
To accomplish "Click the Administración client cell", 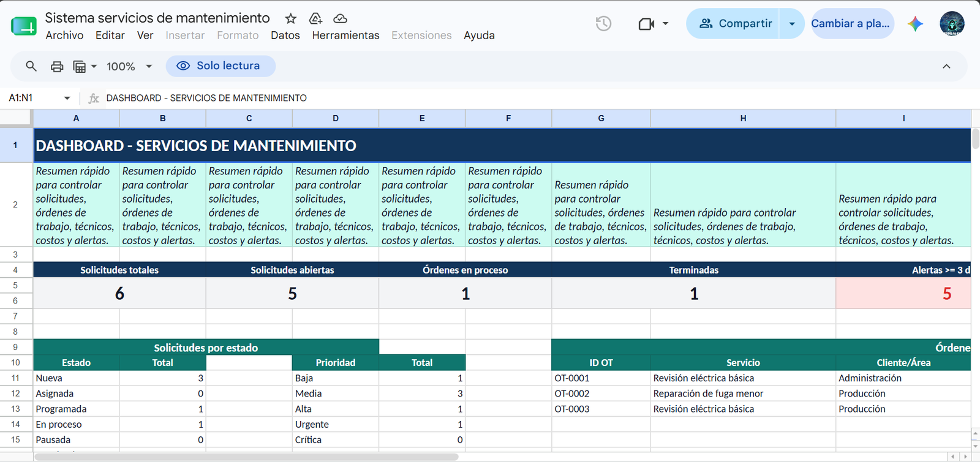I will pyautogui.click(x=903, y=378).
